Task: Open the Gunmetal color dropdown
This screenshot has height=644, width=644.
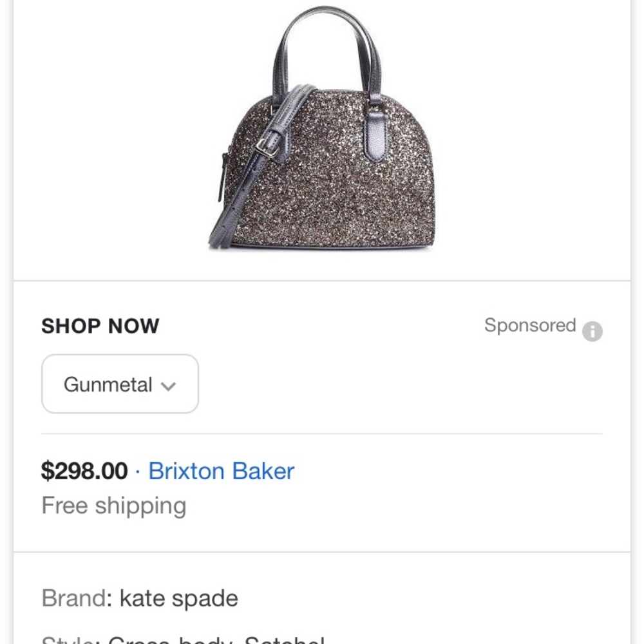Action: [120, 384]
